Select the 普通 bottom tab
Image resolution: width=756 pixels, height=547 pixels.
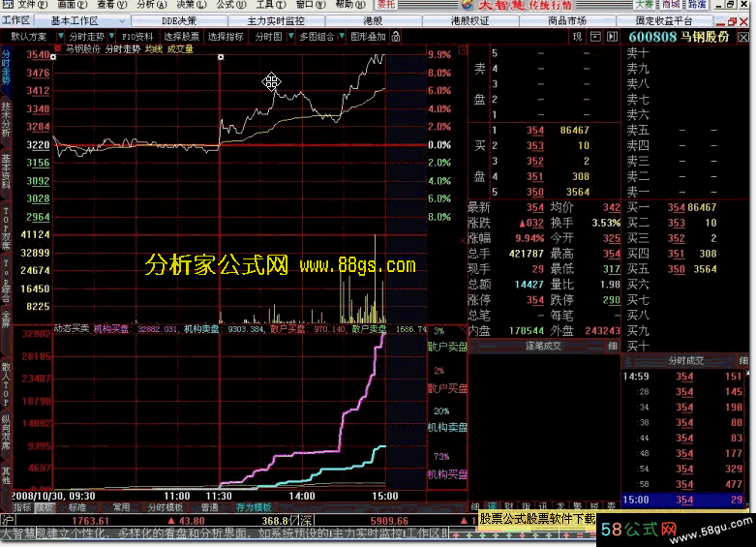click(209, 507)
